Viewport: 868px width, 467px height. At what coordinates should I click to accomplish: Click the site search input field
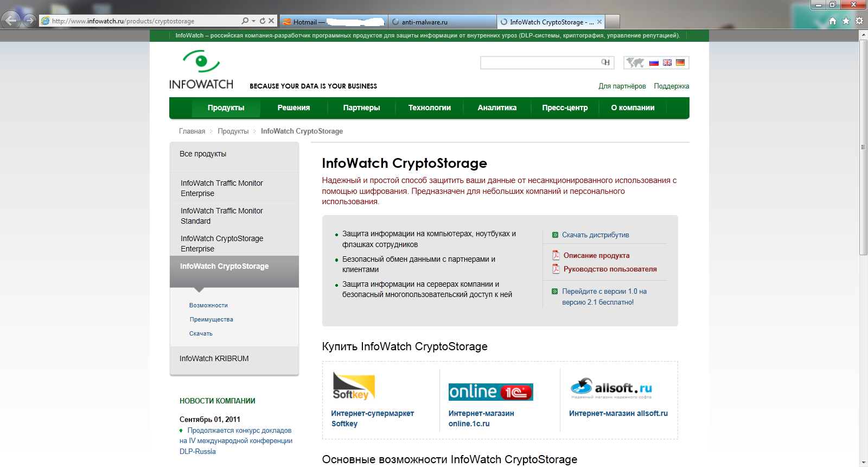(x=540, y=62)
